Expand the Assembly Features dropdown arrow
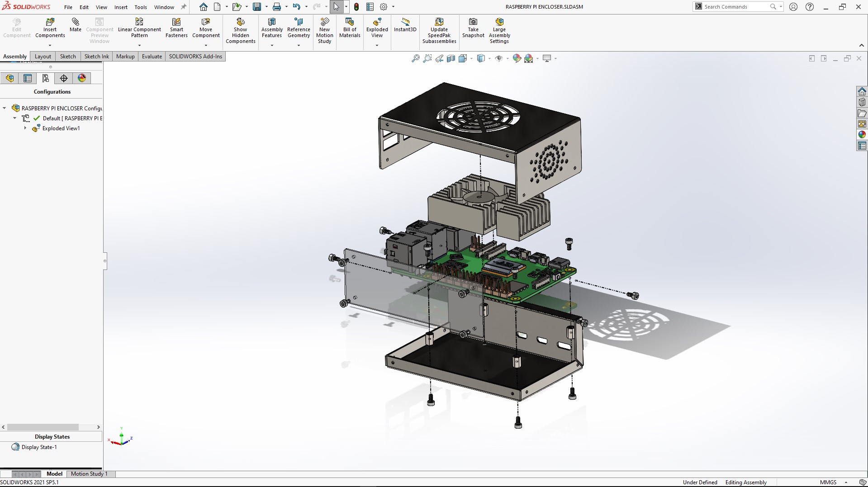The height and width of the screenshot is (487, 868). (272, 45)
